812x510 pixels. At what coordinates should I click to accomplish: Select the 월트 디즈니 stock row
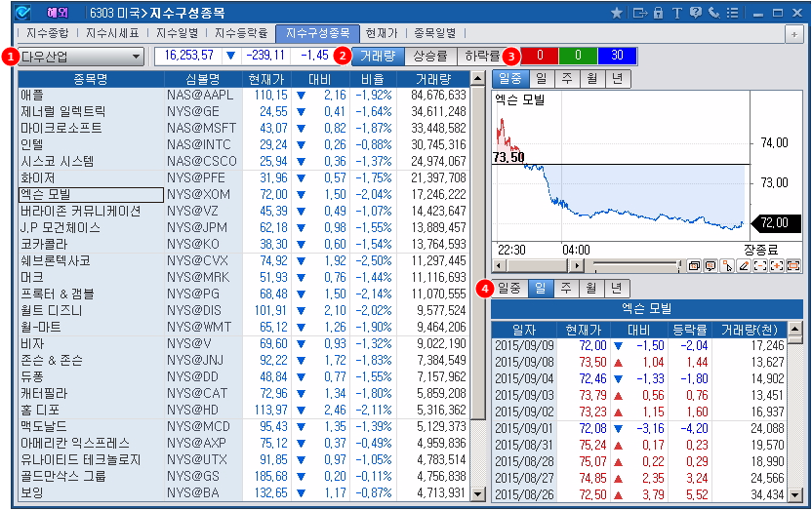point(244,310)
